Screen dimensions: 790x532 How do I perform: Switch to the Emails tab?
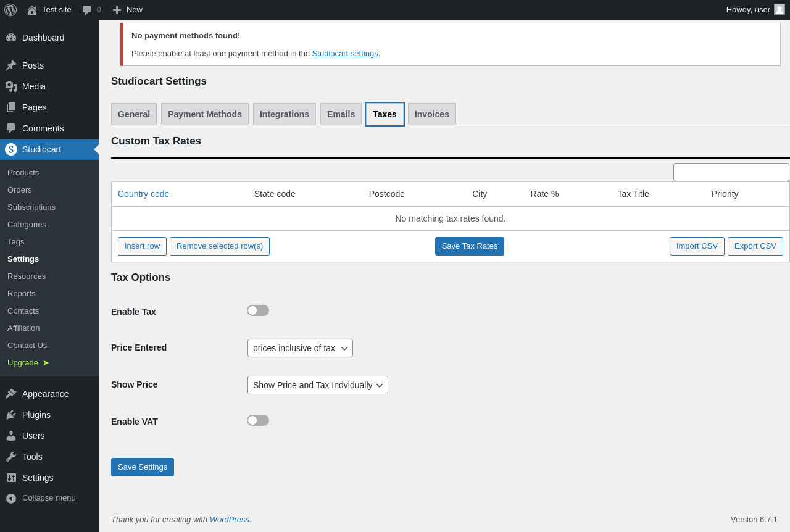point(341,114)
